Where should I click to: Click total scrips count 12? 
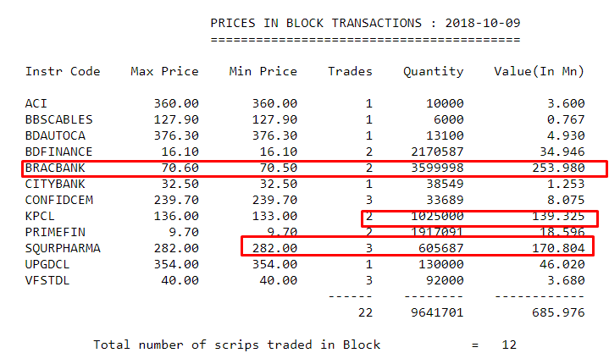coord(509,345)
